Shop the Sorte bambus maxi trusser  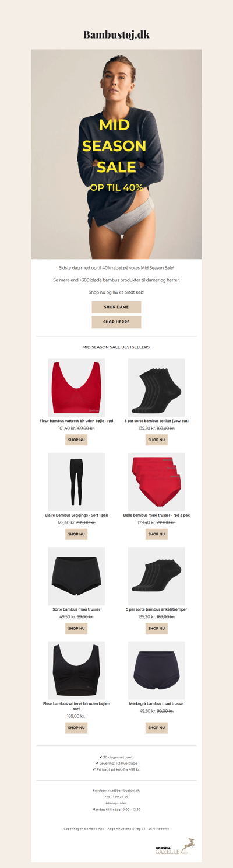point(76,628)
